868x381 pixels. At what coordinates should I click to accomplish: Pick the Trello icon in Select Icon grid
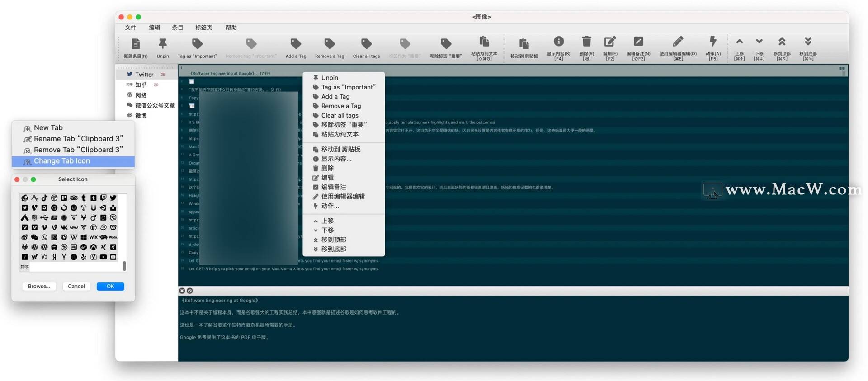pyautogui.click(x=64, y=198)
